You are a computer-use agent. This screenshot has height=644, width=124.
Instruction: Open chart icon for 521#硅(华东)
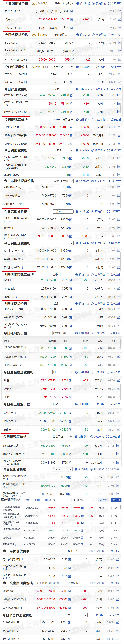(x=118, y=365)
